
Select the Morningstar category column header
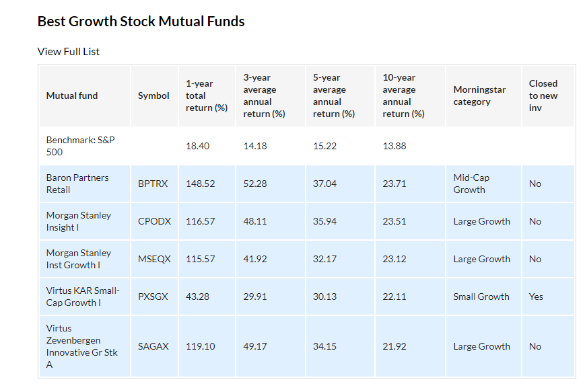(479, 95)
